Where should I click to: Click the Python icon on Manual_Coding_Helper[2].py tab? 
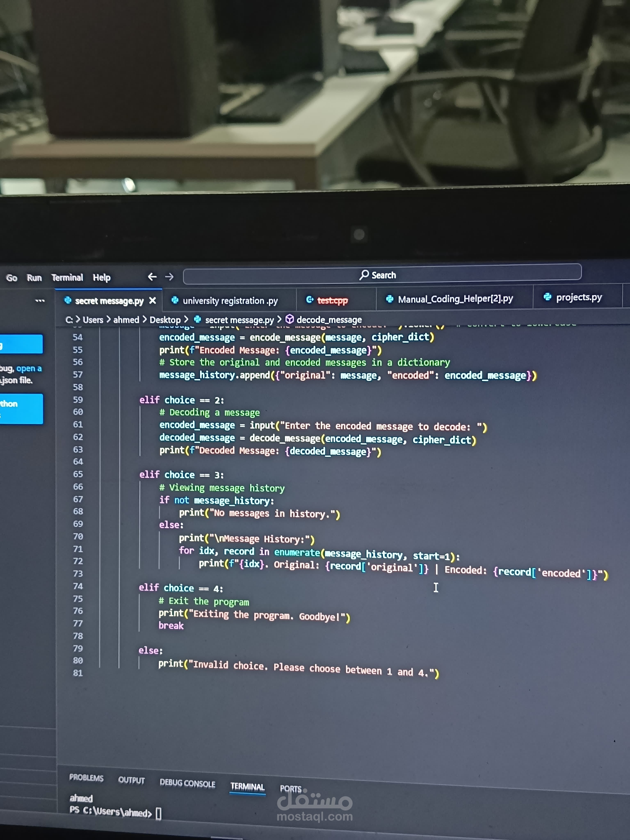click(x=390, y=299)
